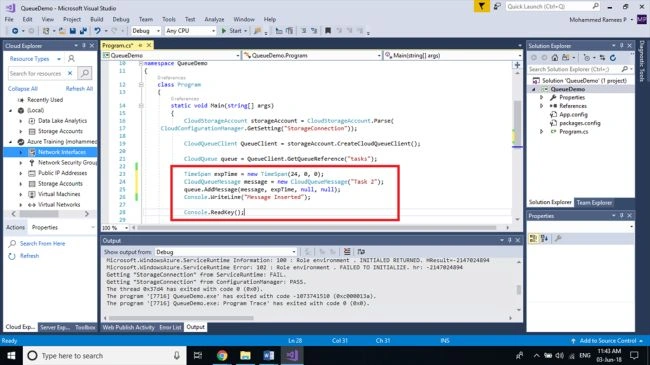Click Add to Source Control in status bar
Image resolution: width=650 pixels, height=365 pixels.
coord(607,341)
